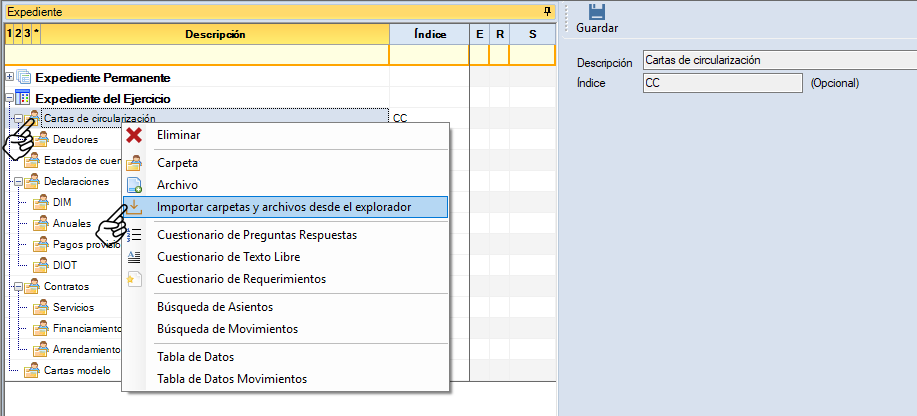Click the Cartas modelo folder icon

pyautogui.click(x=31, y=370)
